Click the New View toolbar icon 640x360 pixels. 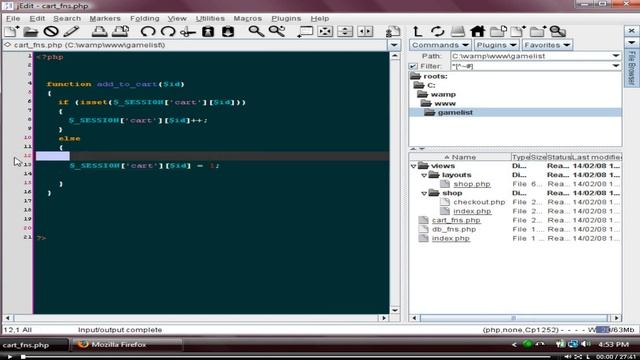tap(305, 31)
